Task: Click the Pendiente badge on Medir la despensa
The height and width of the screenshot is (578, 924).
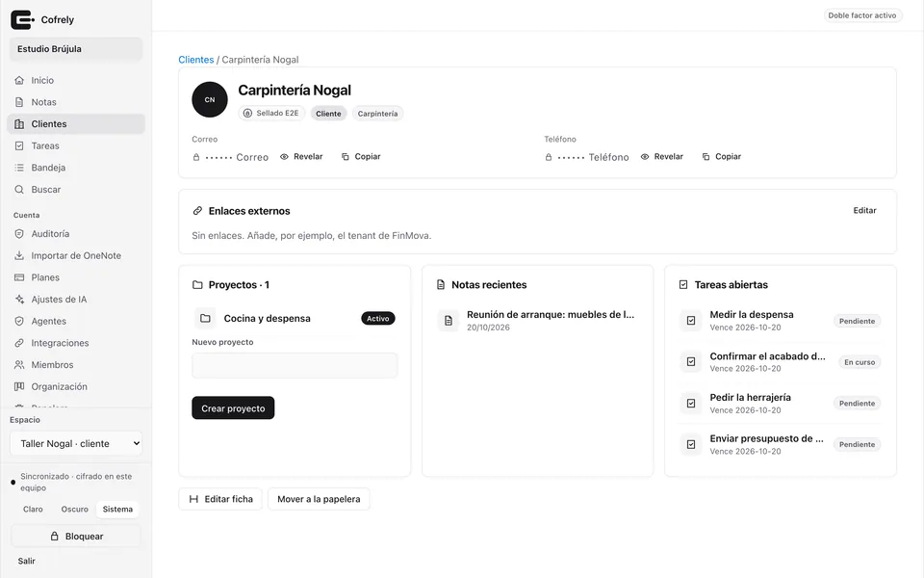Action: click(857, 321)
